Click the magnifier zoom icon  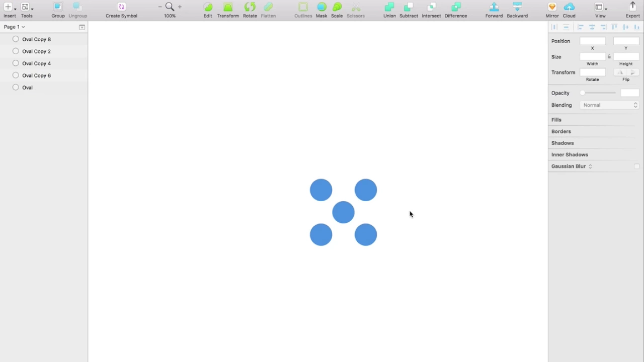tap(170, 7)
